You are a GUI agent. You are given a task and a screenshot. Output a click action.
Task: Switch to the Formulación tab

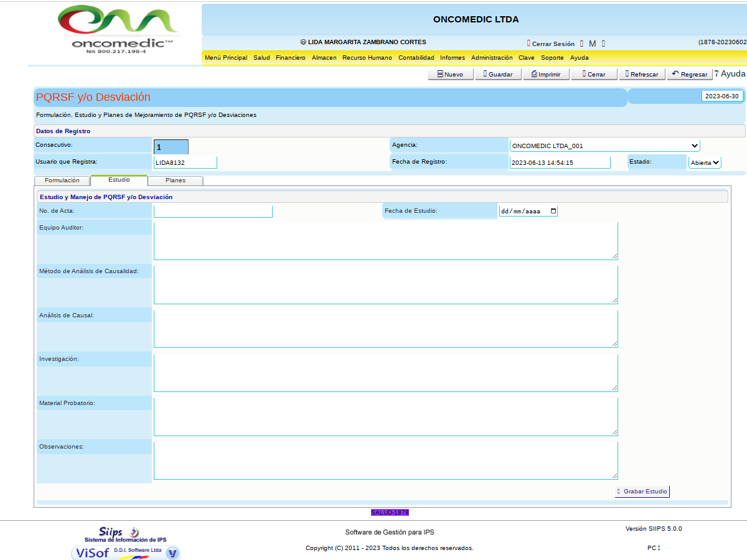pyautogui.click(x=62, y=180)
